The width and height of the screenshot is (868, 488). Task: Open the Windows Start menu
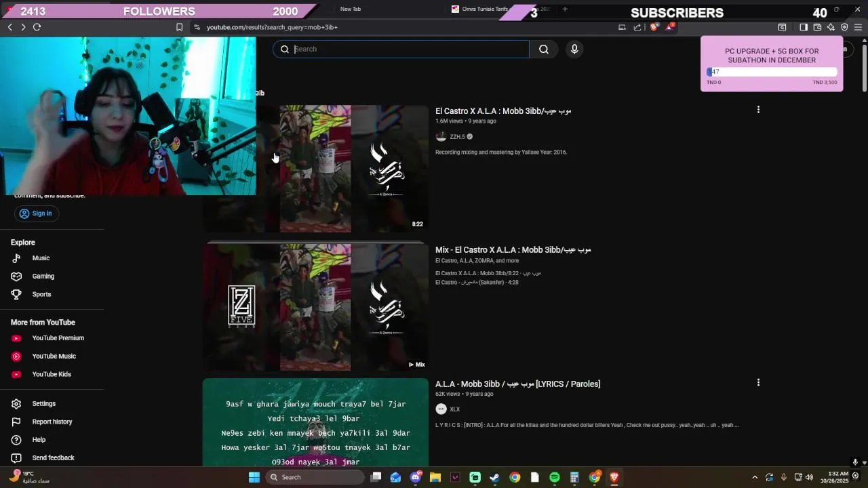pyautogui.click(x=254, y=477)
